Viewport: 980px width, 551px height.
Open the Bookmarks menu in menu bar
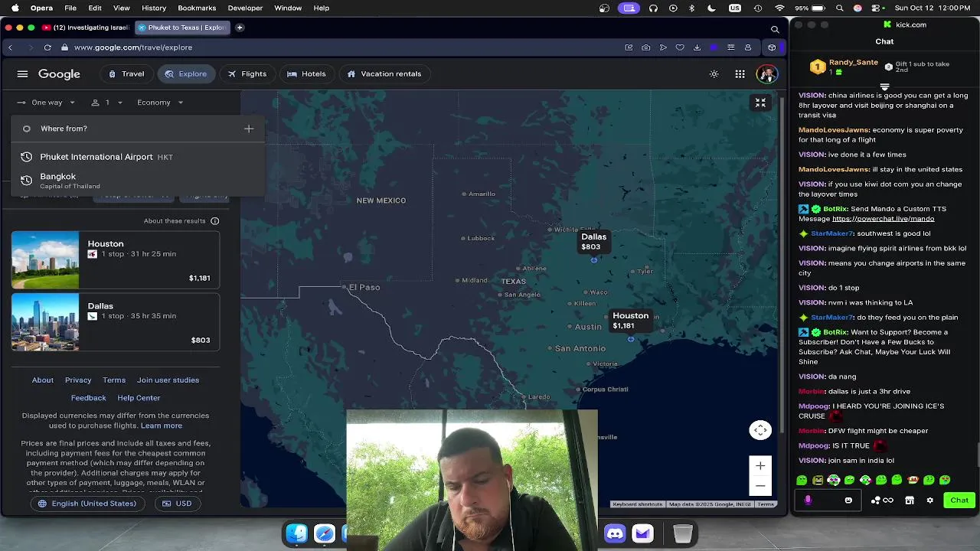tap(197, 8)
